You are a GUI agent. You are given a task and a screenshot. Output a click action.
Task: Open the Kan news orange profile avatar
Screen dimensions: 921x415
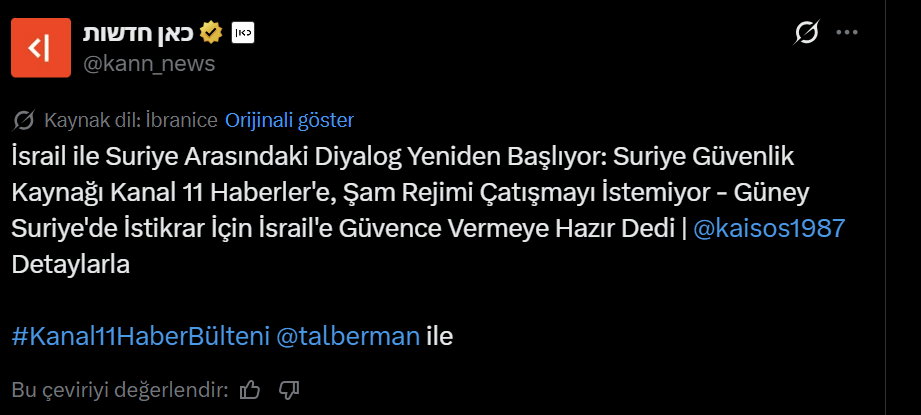pyautogui.click(x=40, y=47)
